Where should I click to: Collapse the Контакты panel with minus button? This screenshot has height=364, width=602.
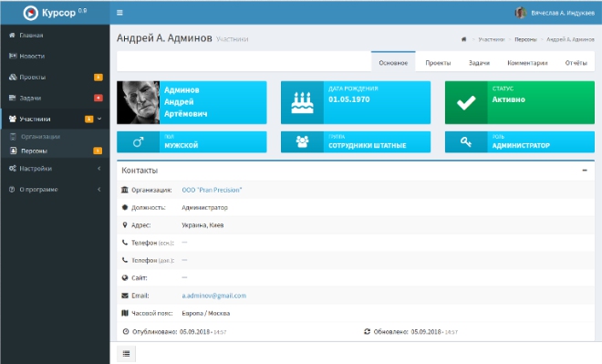pos(585,170)
